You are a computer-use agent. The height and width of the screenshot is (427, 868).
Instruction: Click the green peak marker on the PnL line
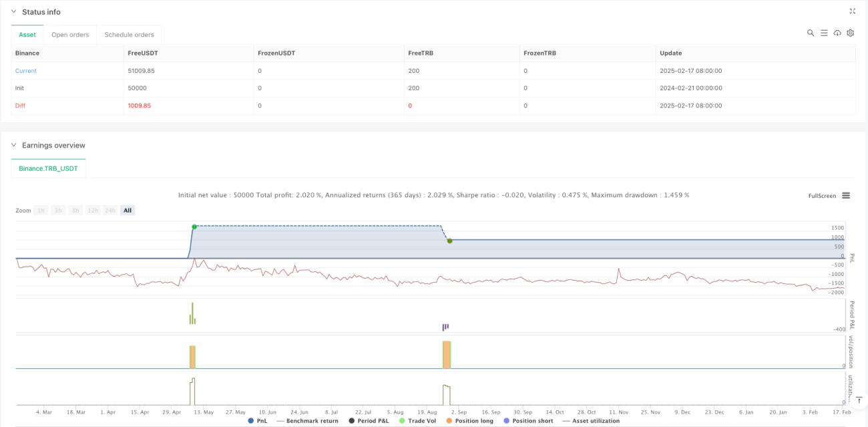point(194,227)
